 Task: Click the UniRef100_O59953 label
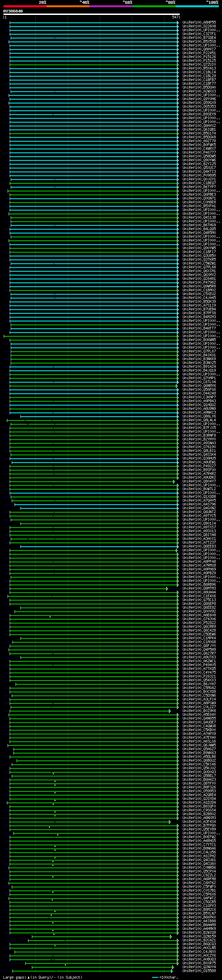pyautogui.click(x=199, y=791)
